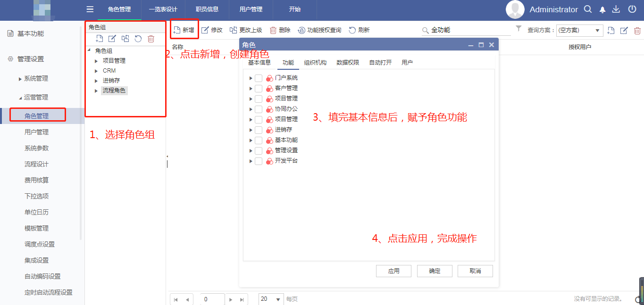Screen dimensions: 644x305
Task: Switch to the 组织机构 tab
Action: (315, 62)
